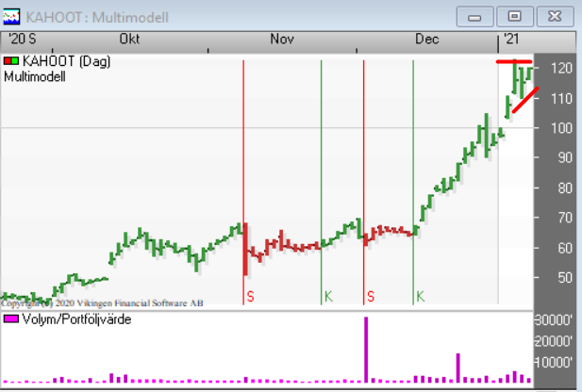This screenshot has width=582, height=392.
Task: Click the '21 year label on time axis
Action: (510, 39)
